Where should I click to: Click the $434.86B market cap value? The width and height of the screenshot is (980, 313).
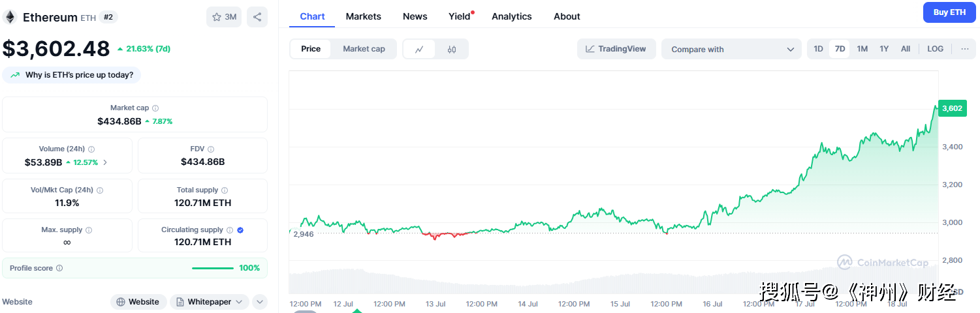click(119, 121)
